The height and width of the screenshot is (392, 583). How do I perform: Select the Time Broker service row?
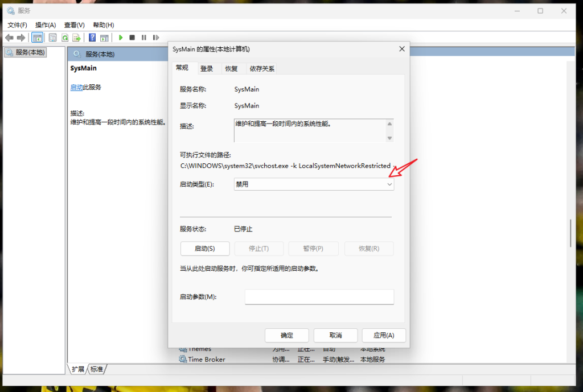pos(282,360)
